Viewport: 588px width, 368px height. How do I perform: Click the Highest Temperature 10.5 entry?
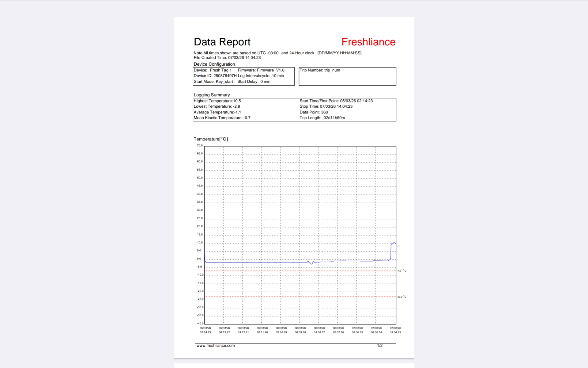pos(217,101)
